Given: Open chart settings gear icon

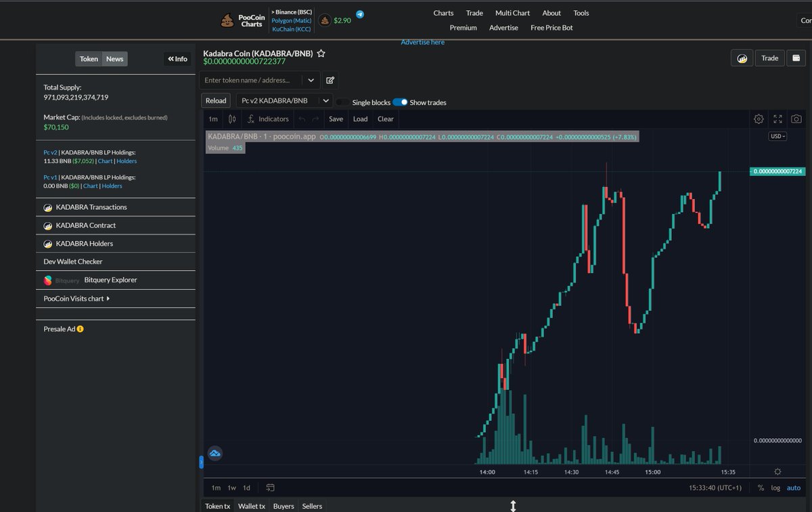Looking at the screenshot, I should coord(759,119).
